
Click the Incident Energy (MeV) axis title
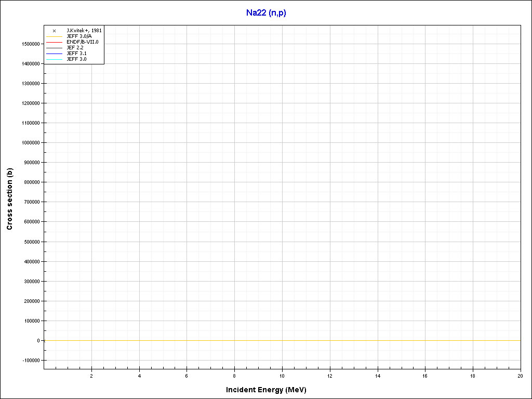point(270,390)
